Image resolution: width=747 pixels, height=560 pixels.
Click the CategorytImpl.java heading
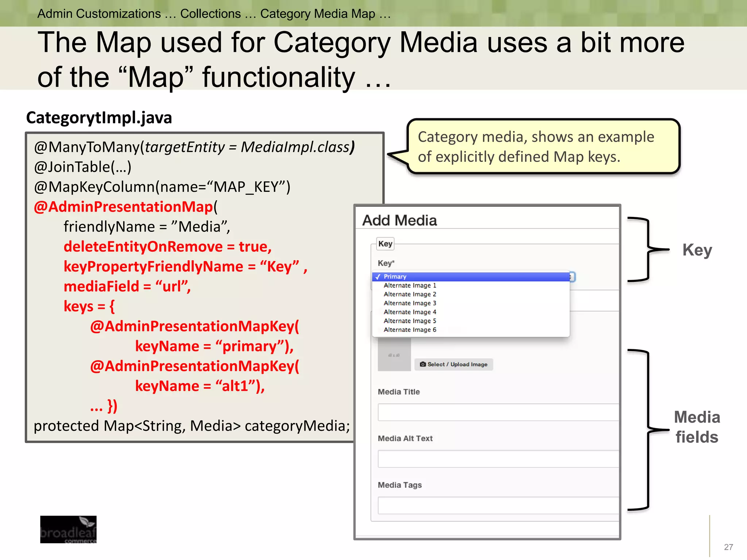[99, 118]
